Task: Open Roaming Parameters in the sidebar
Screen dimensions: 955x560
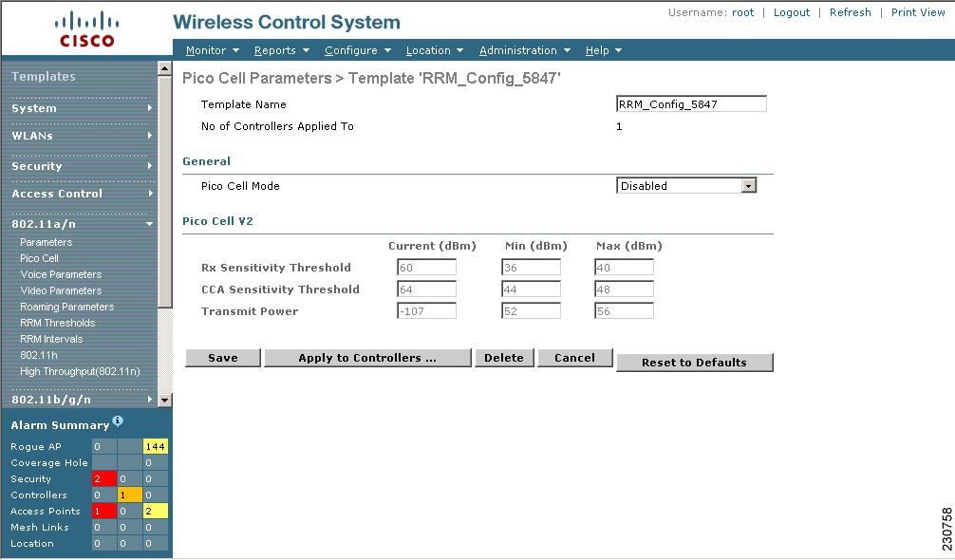Action: click(x=67, y=307)
